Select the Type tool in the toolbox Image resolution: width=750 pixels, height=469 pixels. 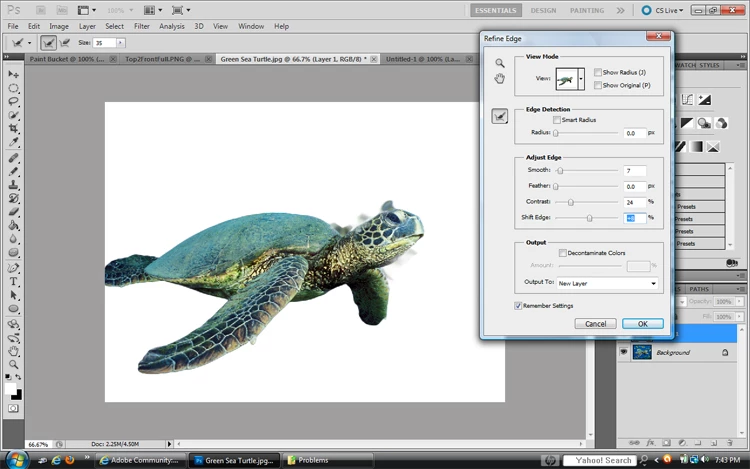(x=14, y=282)
